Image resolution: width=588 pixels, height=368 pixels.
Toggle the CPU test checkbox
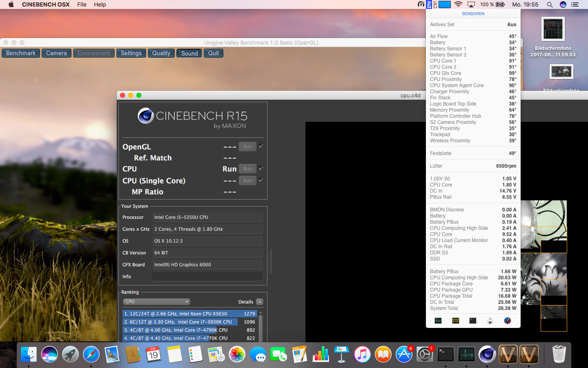click(x=261, y=168)
